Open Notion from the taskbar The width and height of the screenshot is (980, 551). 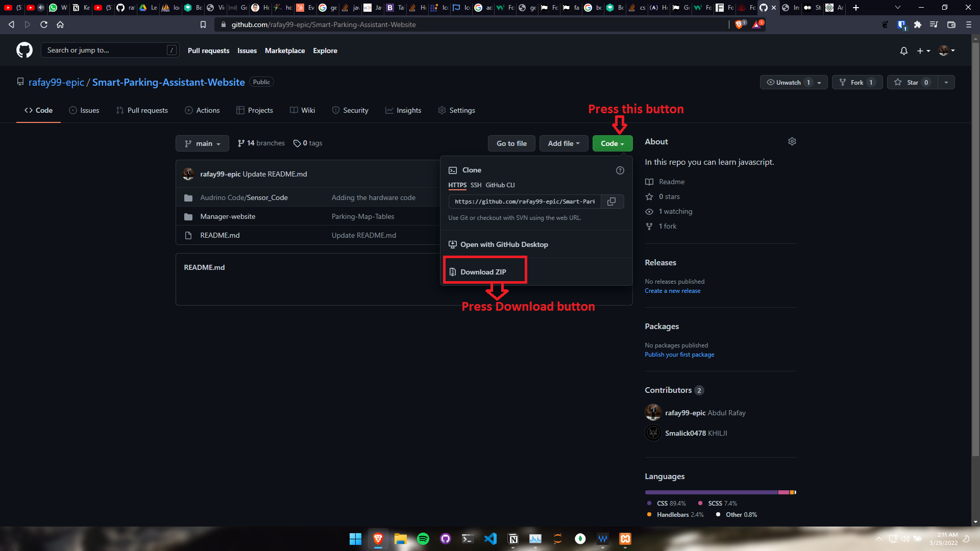(x=513, y=539)
